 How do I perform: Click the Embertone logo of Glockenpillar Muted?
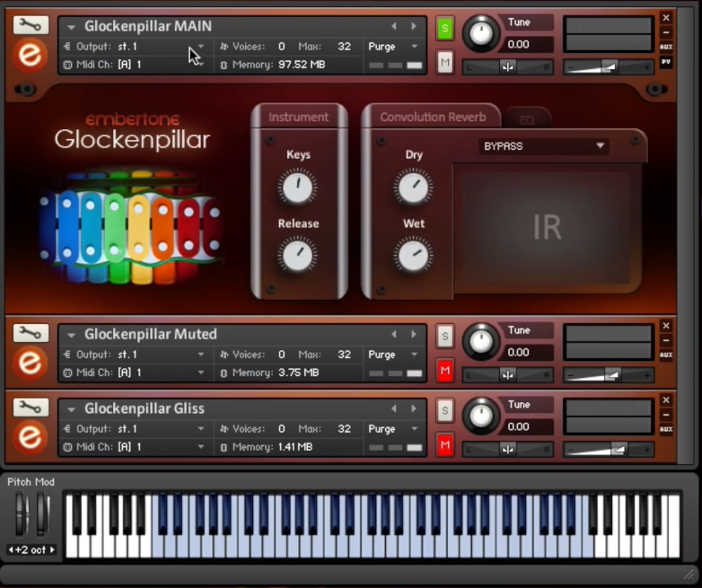[30, 363]
